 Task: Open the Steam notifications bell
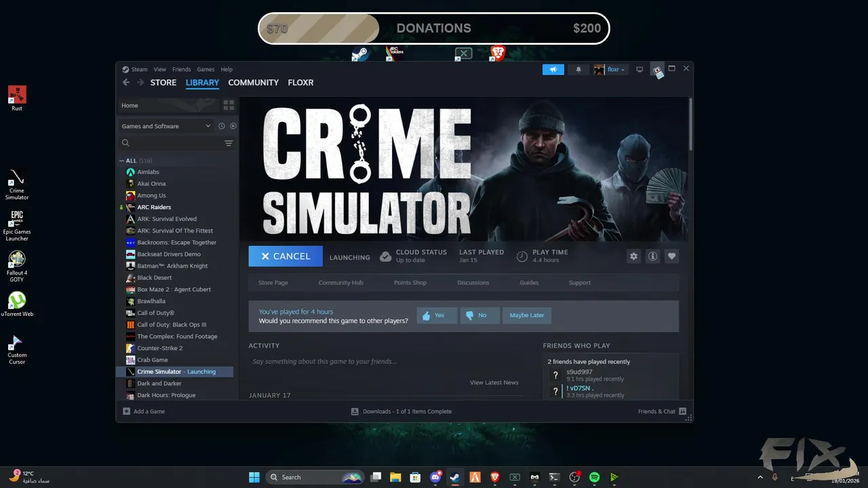pyautogui.click(x=578, y=69)
